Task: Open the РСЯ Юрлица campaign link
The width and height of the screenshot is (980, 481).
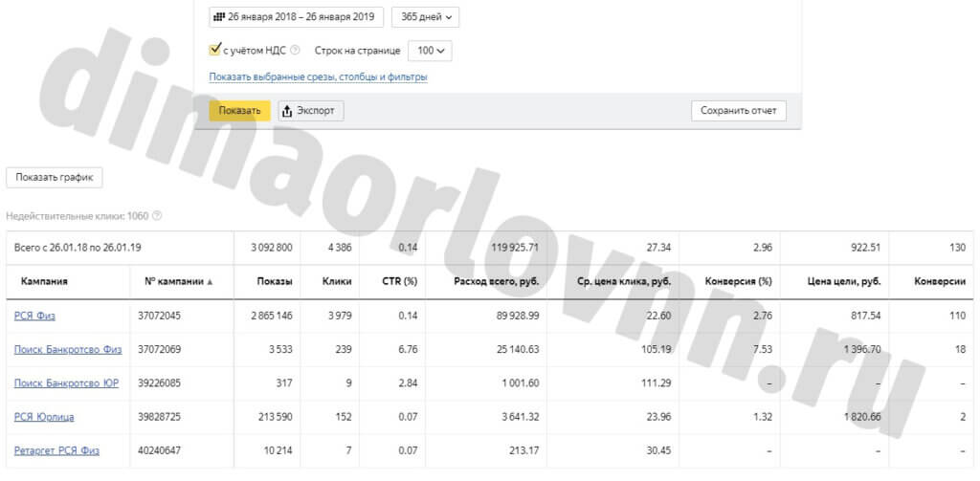Action: coord(44,417)
